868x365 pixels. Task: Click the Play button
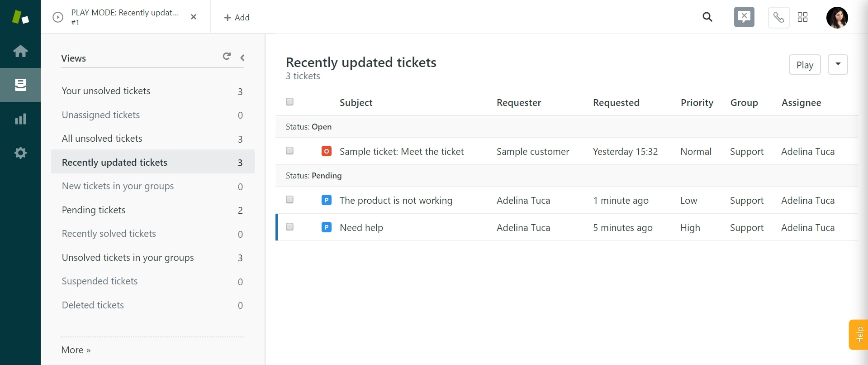click(x=805, y=65)
